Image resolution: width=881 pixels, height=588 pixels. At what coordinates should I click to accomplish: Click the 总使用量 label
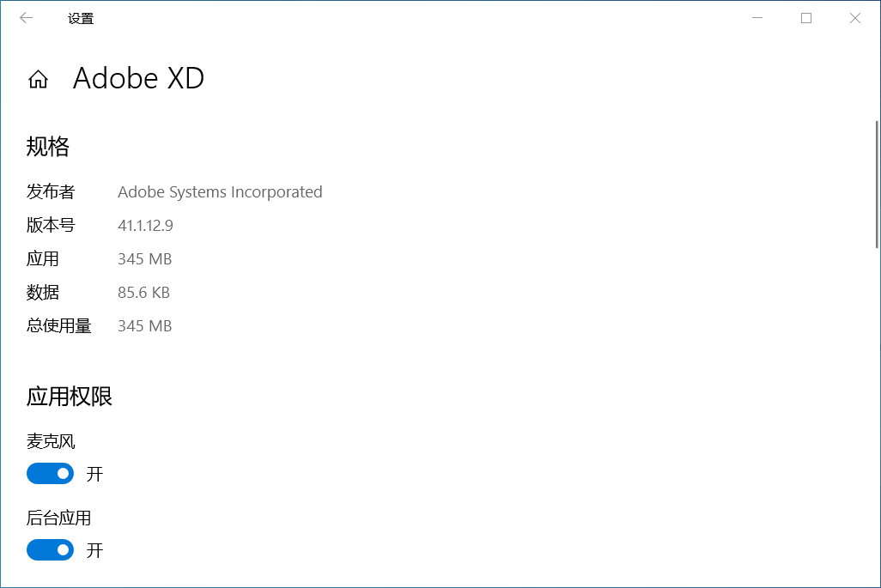tap(58, 325)
